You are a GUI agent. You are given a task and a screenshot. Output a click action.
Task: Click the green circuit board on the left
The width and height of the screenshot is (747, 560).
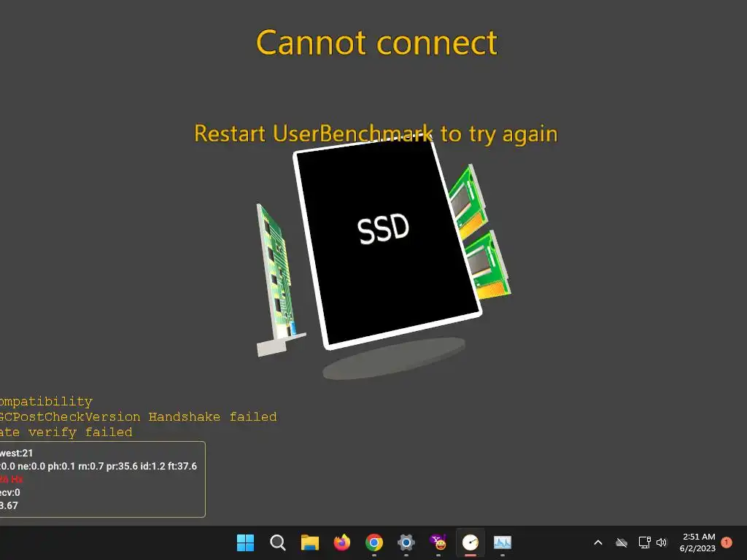tap(278, 280)
